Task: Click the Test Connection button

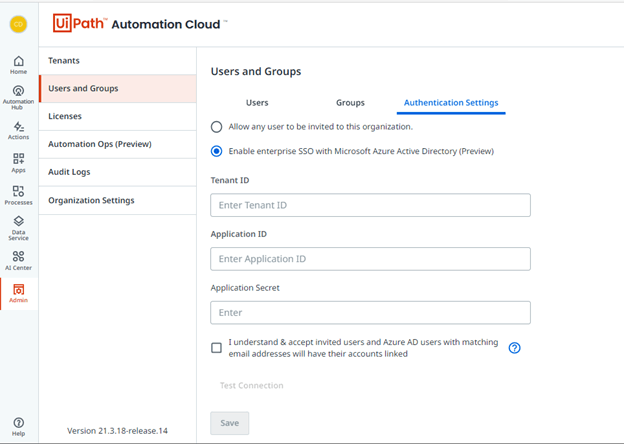Action: pyautogui.click(x=252, y=386)
